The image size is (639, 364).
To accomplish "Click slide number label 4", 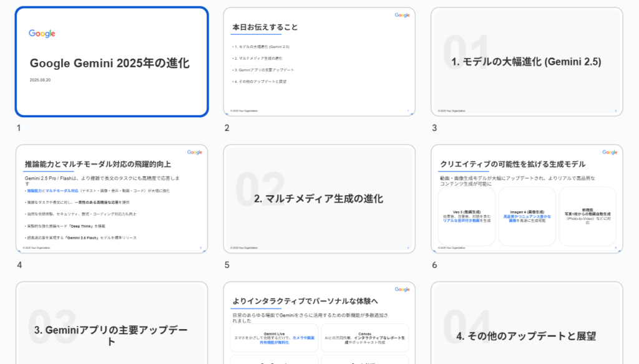I will tap(19, 265).
